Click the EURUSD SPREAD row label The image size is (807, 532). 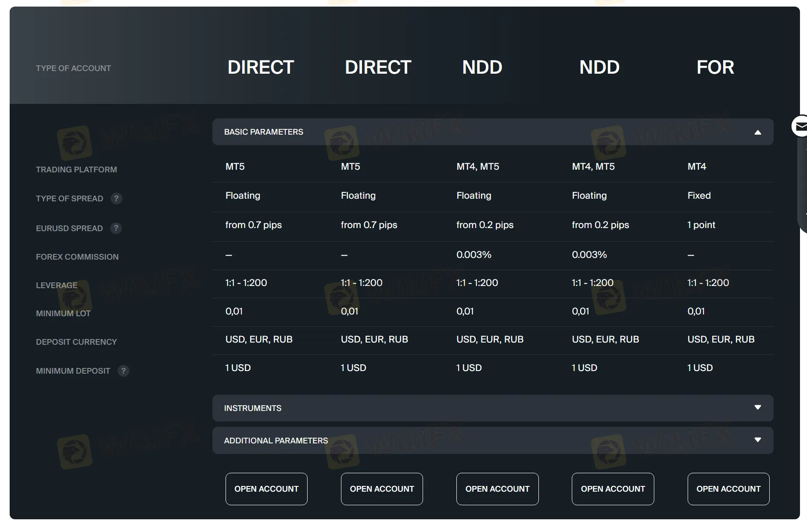pyautogui.click(x=69, y=229)
